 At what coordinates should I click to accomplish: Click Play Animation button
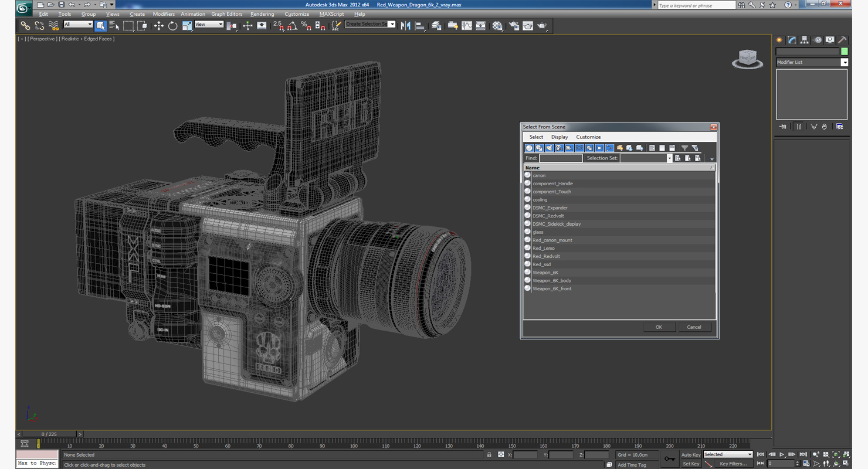tap(782, 454)
